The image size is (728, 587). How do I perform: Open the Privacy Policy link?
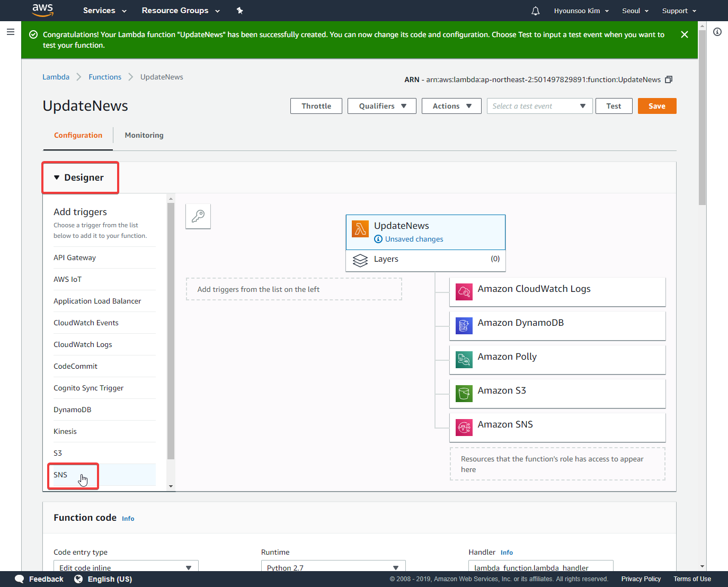641,579
